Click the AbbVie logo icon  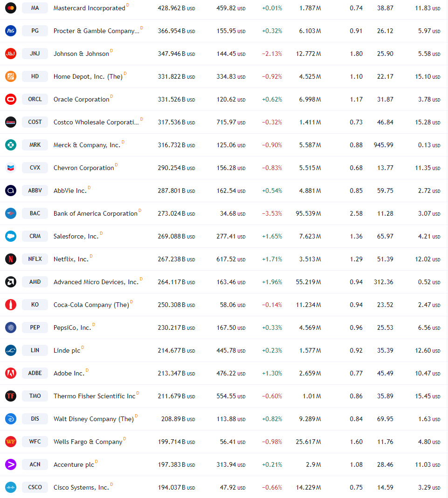(x=11, y=191)
